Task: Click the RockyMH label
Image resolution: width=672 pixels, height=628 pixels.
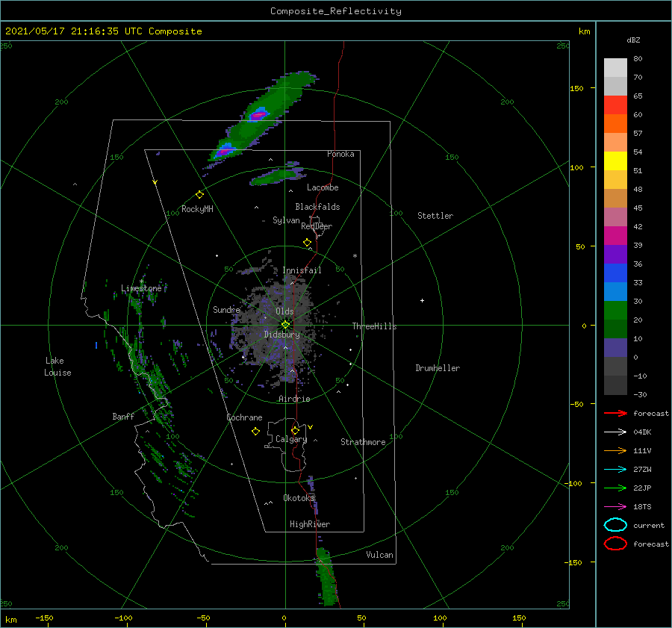Action: pos(197,209)
